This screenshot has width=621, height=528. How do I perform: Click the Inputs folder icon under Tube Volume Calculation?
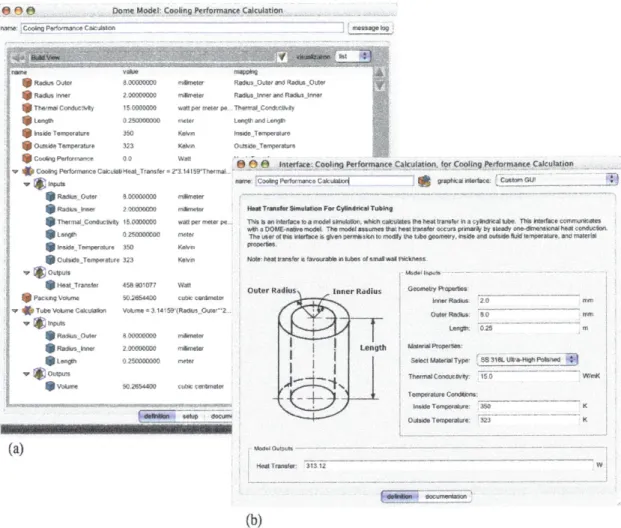40,323
